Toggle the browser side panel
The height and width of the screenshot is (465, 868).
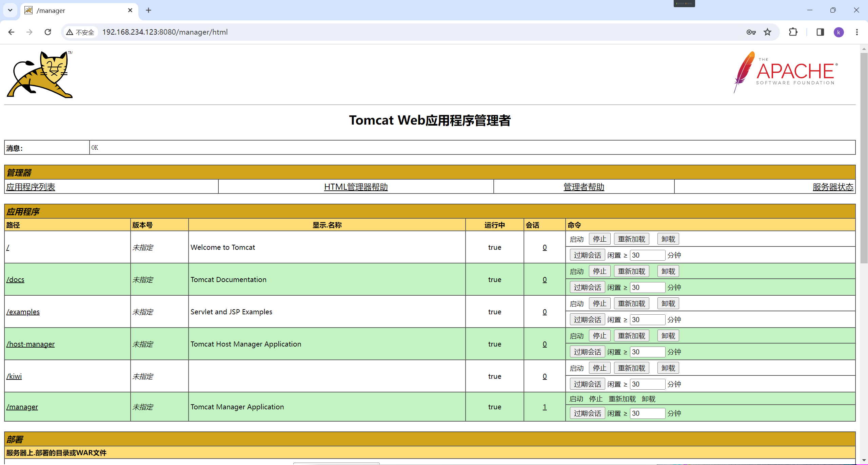pos(820,32)
